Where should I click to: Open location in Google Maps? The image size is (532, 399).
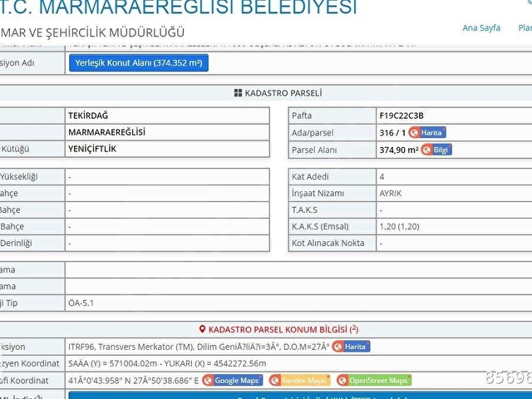point(233,381)
